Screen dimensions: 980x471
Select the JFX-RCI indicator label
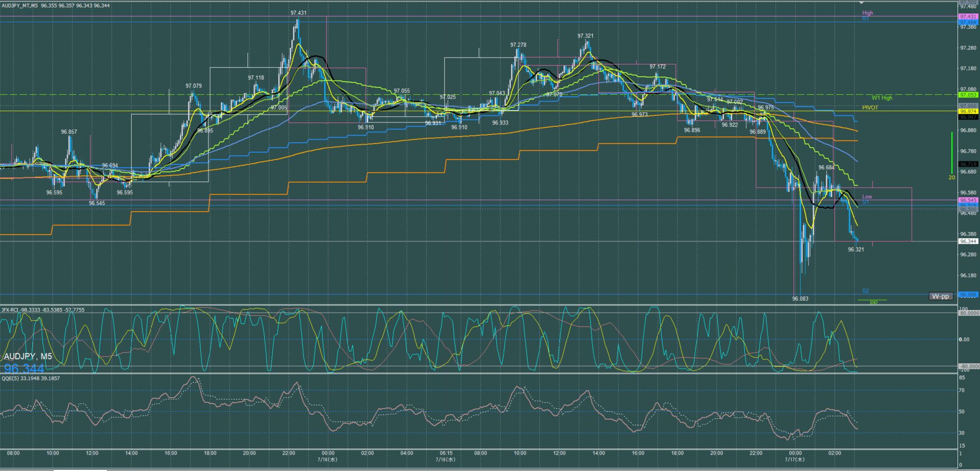tap(11, 310)
